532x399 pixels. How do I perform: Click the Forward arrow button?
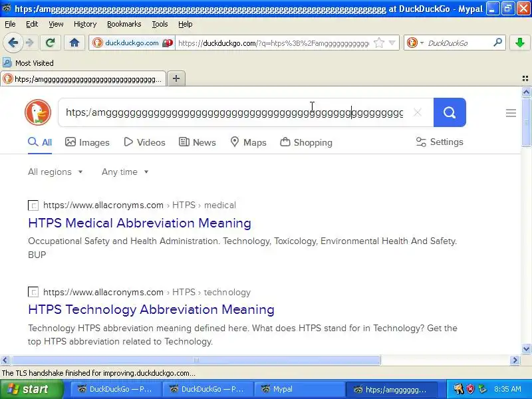point(30,43)
